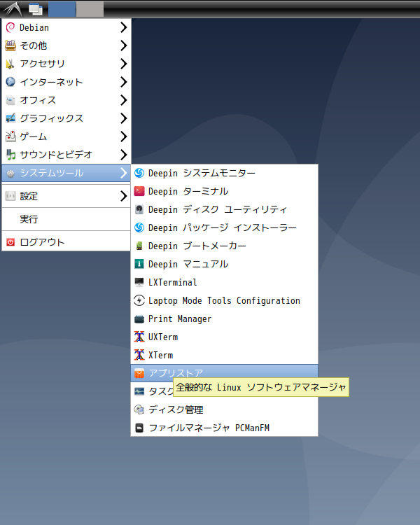Expand the 設定 submenu arrow
Screen dimensions: 420x525
[x=124, y=196]
